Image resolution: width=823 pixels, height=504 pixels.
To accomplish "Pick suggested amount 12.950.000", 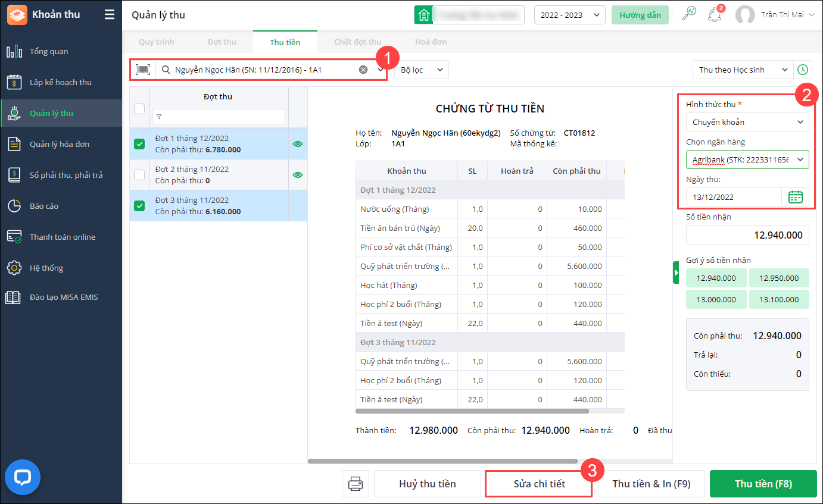I will coord(779,278).
